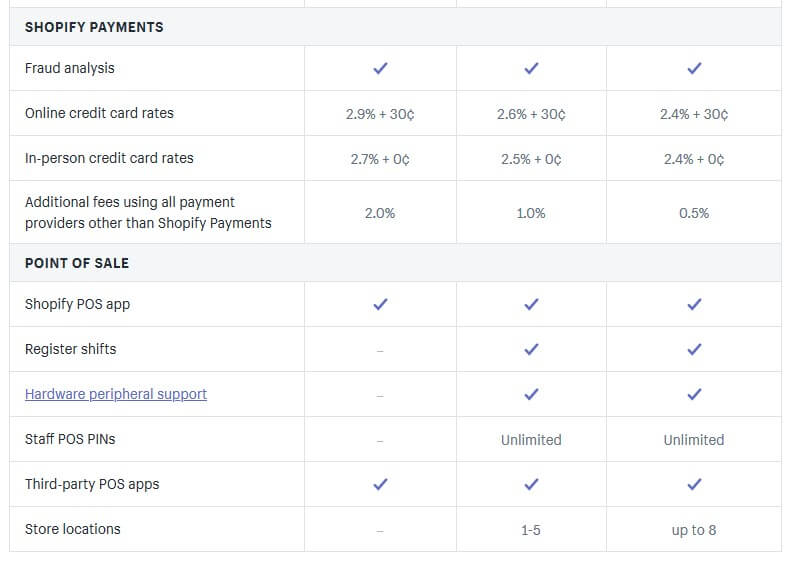Click the 2.0% additional fee cell

[380, 213]
